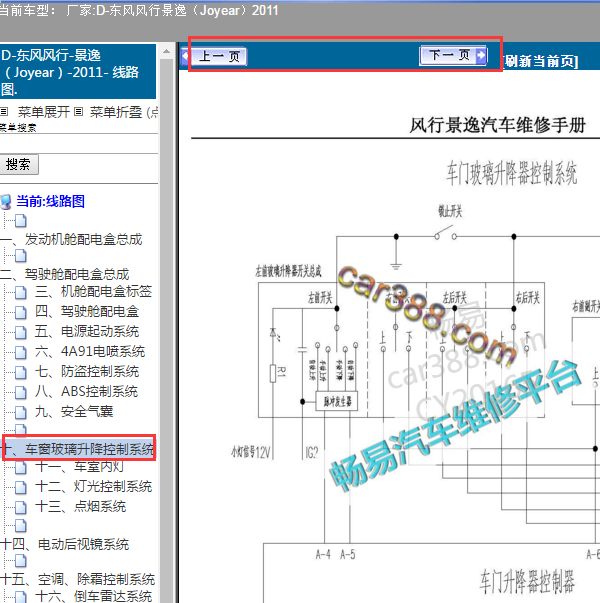Image resolution: width=600 pixels, height=603 pixels.
Task: Select 七、防盗控制系统 in the tree
Action: click(x=87, y=371)
